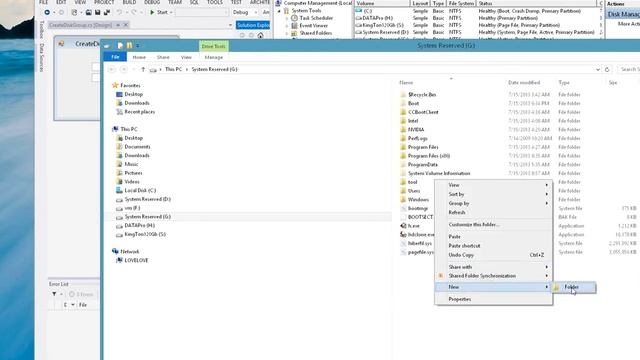This screenshot has height=360, width=640.
Task: Open the BUILD menu in Visual Studio
Action: pyautogui.click(x=129, y=2)
